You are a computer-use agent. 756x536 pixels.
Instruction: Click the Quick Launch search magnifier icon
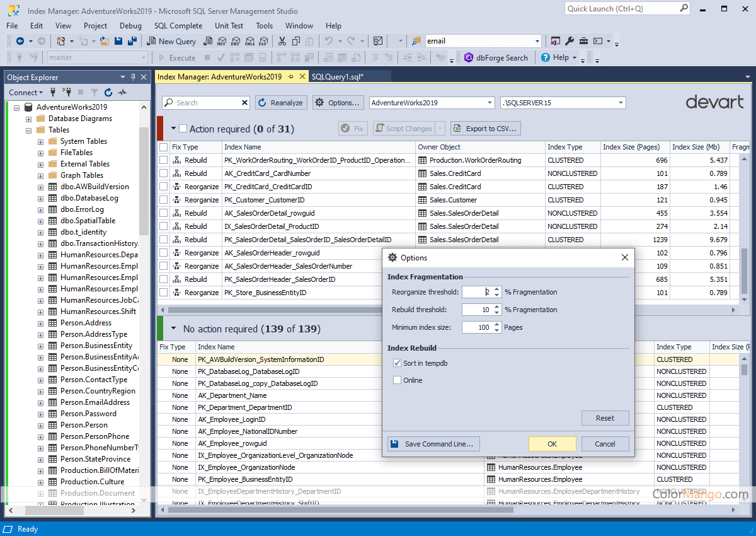pos(684,8)
